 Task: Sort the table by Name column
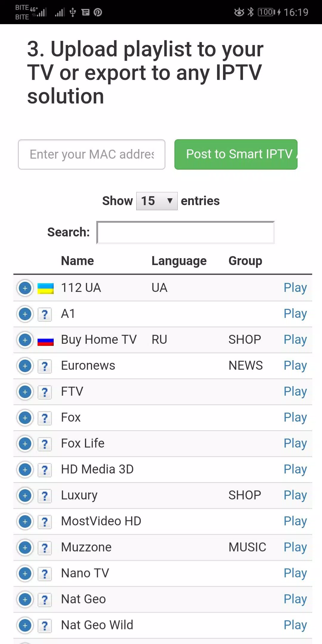[x=77, y=261]
